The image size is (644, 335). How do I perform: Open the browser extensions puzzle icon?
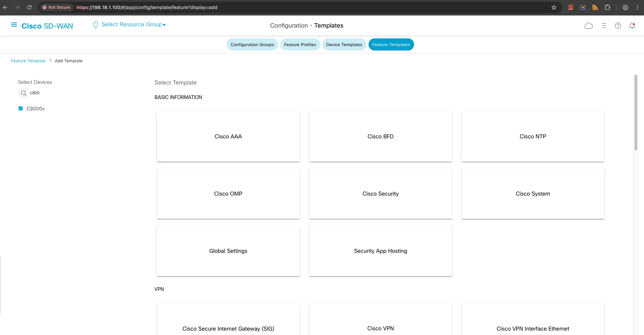point(608,7)
